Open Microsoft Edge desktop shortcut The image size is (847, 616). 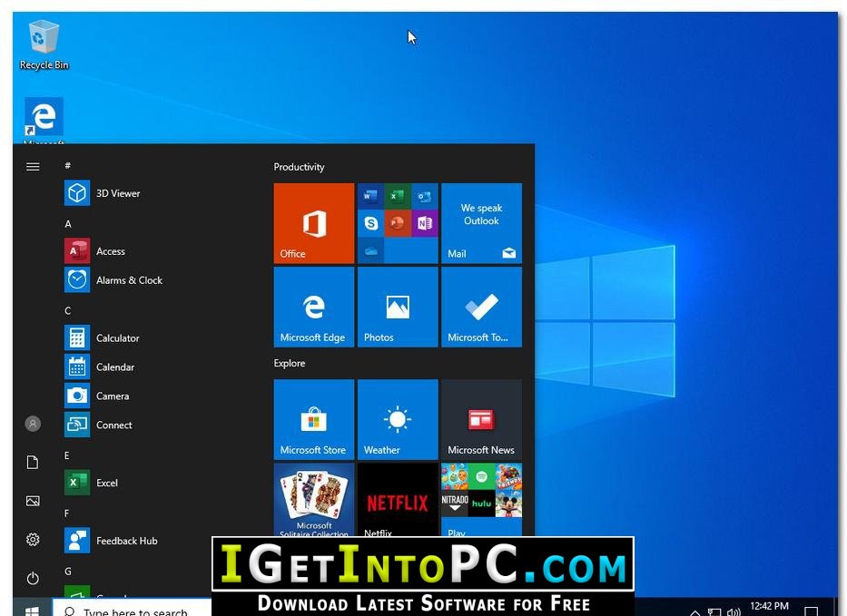point(44,120)
